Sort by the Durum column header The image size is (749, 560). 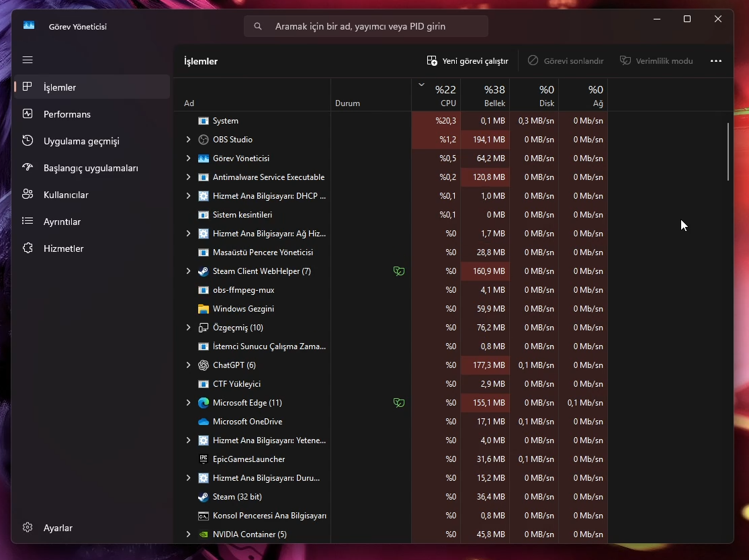(x=371, y=95)
